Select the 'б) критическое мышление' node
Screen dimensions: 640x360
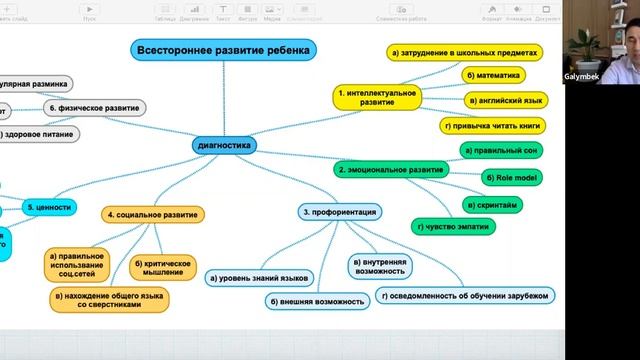coord(163,268)
